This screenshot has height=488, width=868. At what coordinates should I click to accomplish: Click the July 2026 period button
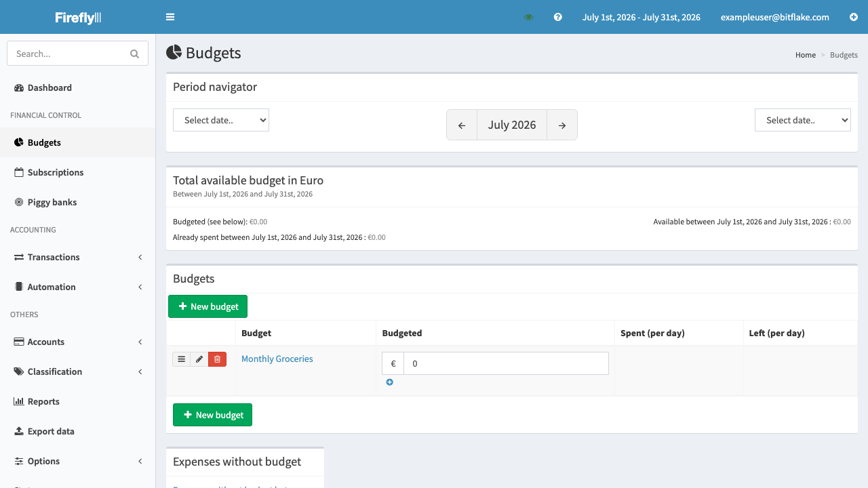tap(512, 125)
